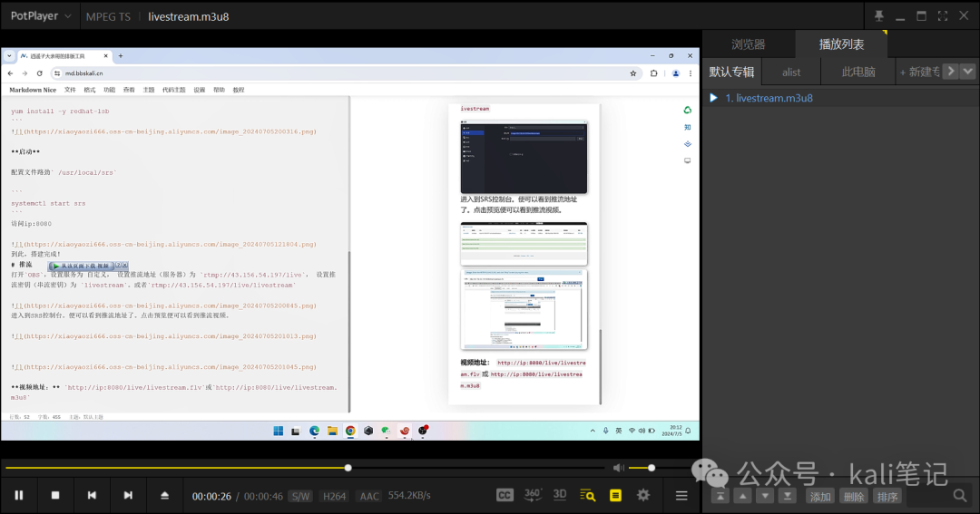
Task: Open the gear control panel
Action: coord(643,495)
